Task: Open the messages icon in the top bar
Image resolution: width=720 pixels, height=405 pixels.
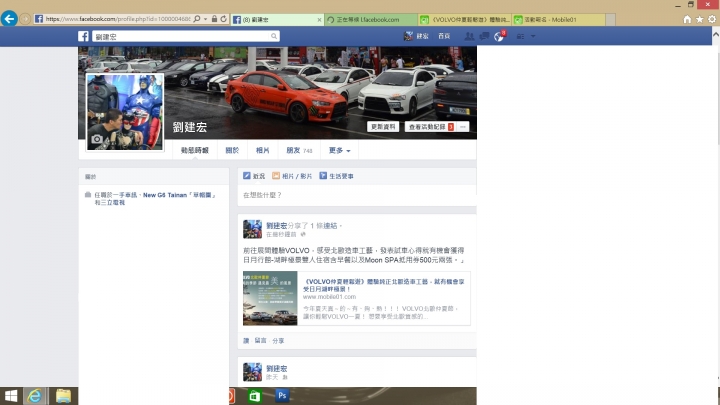Action: coord(484,36)
